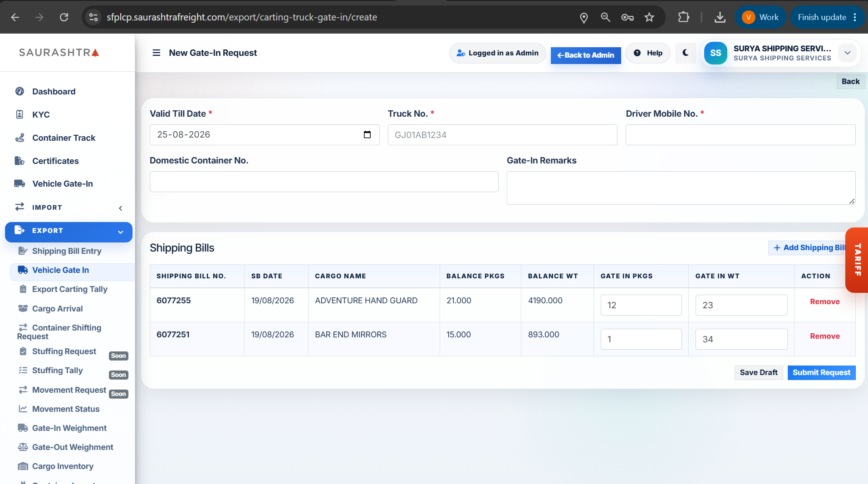This screenshot has width=868, height=484.
Task: Click shipping bill number 6077255
Action: 173,301
